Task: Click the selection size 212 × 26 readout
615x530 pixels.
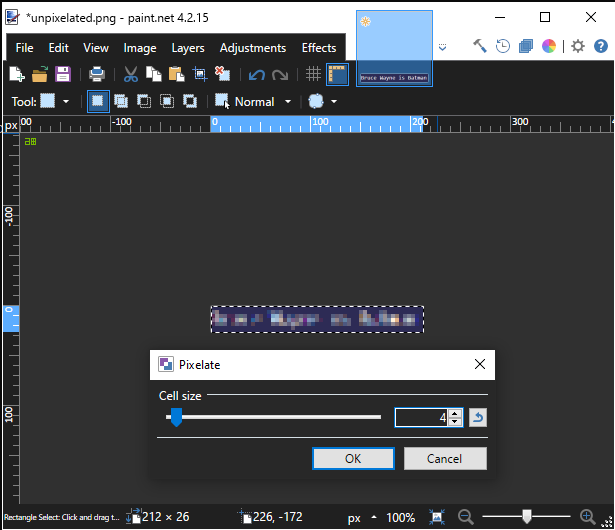Action: [x=165, y=517]
